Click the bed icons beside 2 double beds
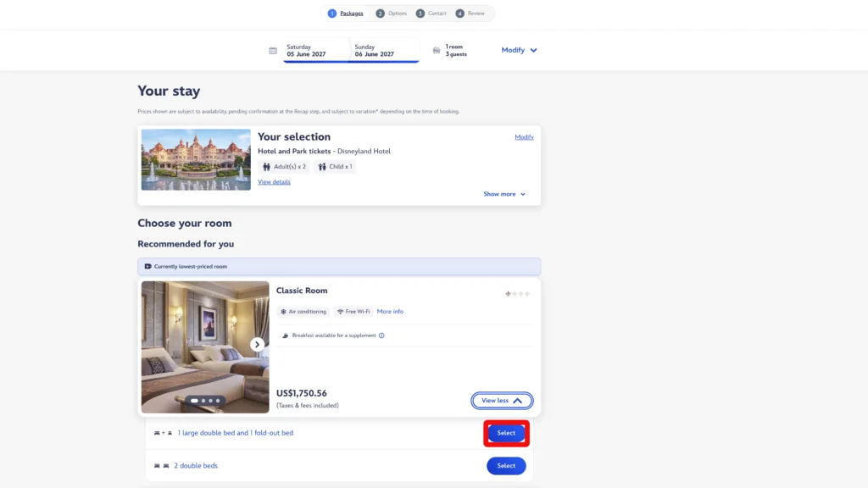The image size is (868, 488). click(x=162, y=466)
